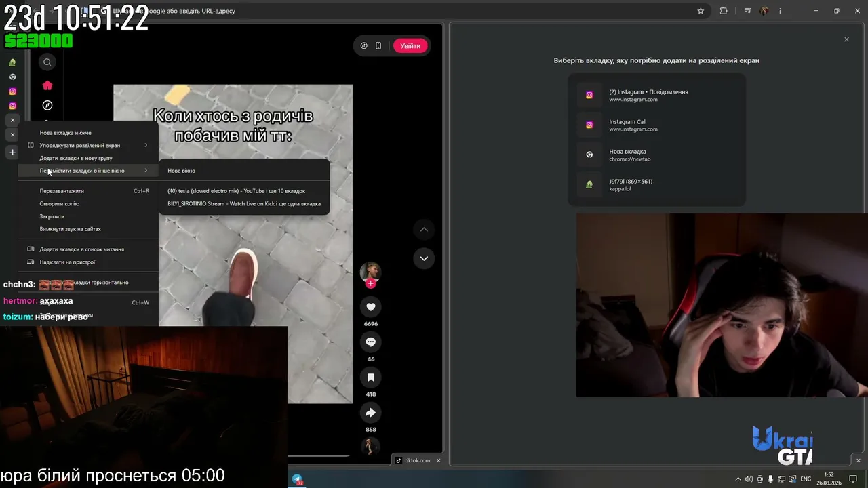Screen dimensions: 868x488
Task: Move tabs to BILYI_SIROTINIO Stream window
Action: pyautogui.click(x=244, y=203)
